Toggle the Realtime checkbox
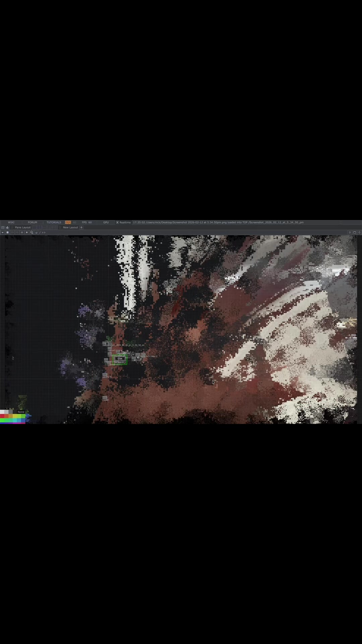Screen dimensions: 362x644 (117, 222)
